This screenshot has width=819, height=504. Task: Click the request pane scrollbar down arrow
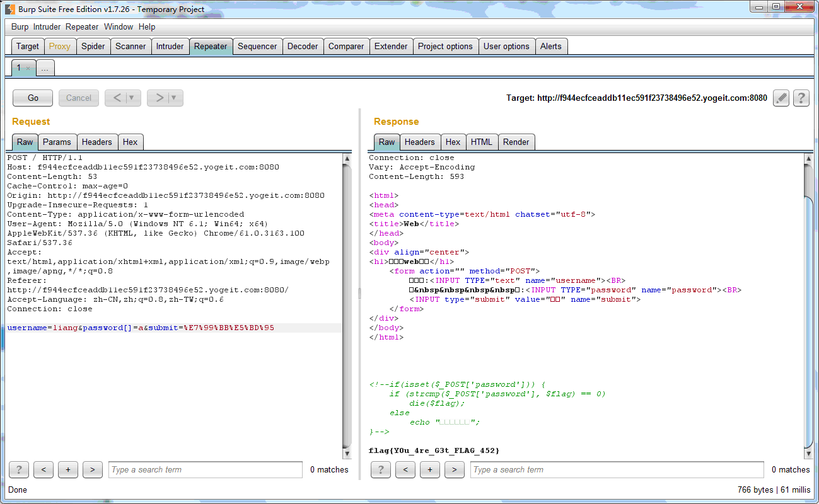click(x=347, y=454)
